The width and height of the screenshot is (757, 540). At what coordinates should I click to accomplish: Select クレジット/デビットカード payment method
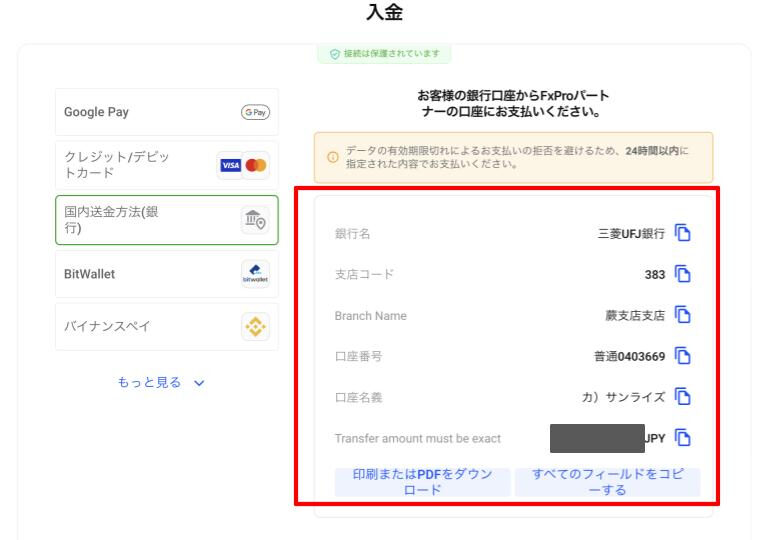[x=167, y=165]
